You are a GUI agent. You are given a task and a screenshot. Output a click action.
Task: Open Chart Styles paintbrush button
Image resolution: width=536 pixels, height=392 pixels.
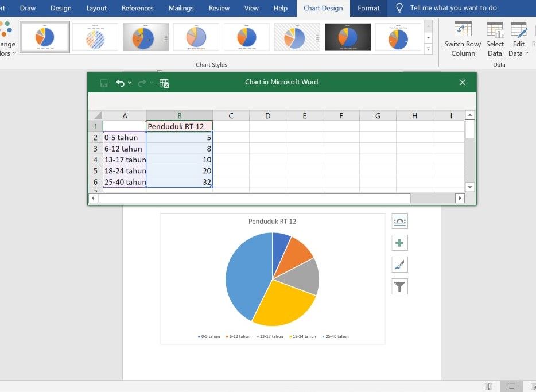[x=399, y=265]
